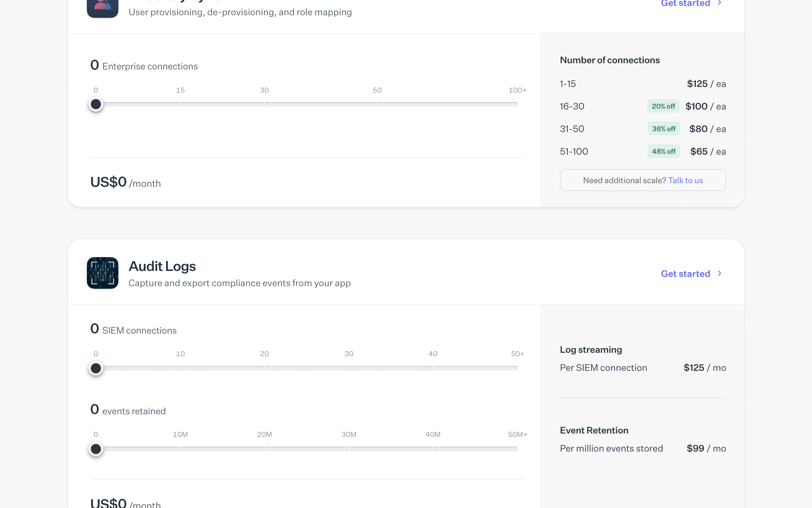The image size is (812, 508).
Task: Click the 16-30 connections tier label
Action: (572, 106)
